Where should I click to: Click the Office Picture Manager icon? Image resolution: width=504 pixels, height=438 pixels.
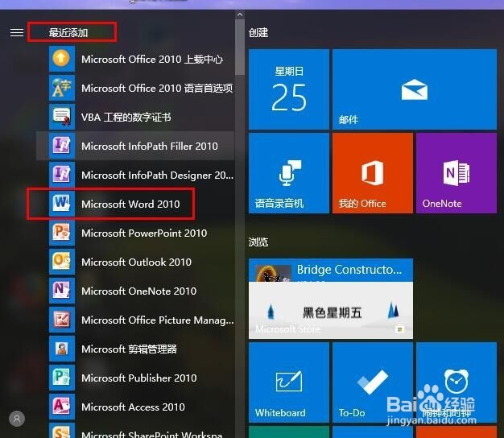pyautogui.click(x=62, y=320)
